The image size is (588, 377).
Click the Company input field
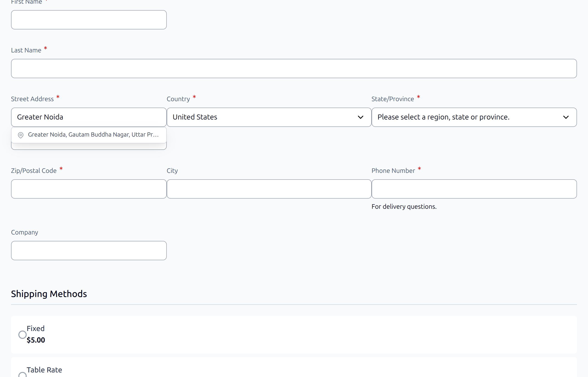click(x=89, y=250)
